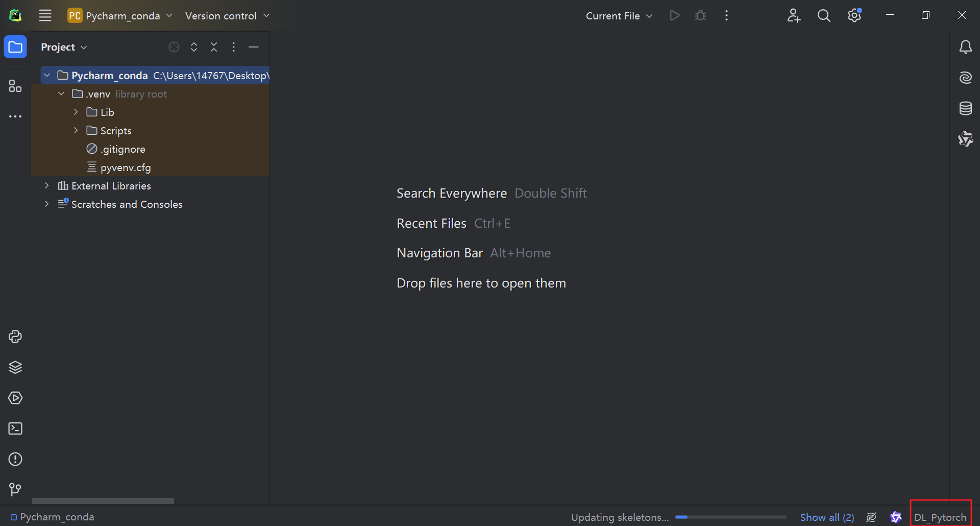
Task: Open the Python Console tool window
Action: (x=15, y=337)
